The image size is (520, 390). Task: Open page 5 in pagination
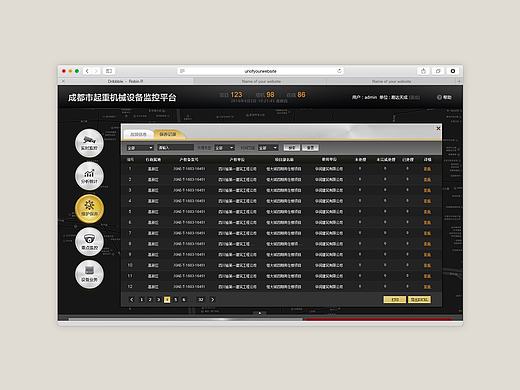(175, 300)
